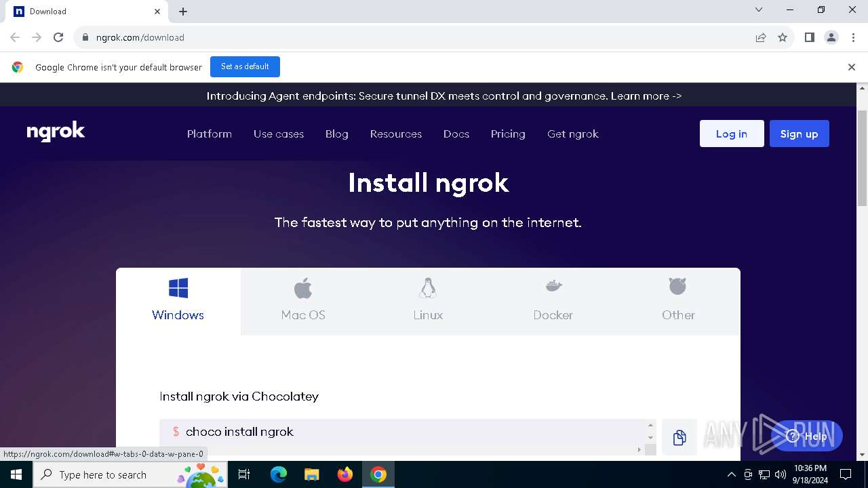868x488 pixels.
Task: Bookmark this page with star icon
Action: click(783, 37)
